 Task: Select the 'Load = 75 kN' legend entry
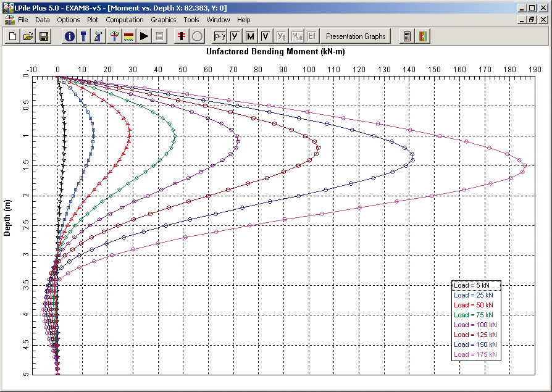pos(473,315)
